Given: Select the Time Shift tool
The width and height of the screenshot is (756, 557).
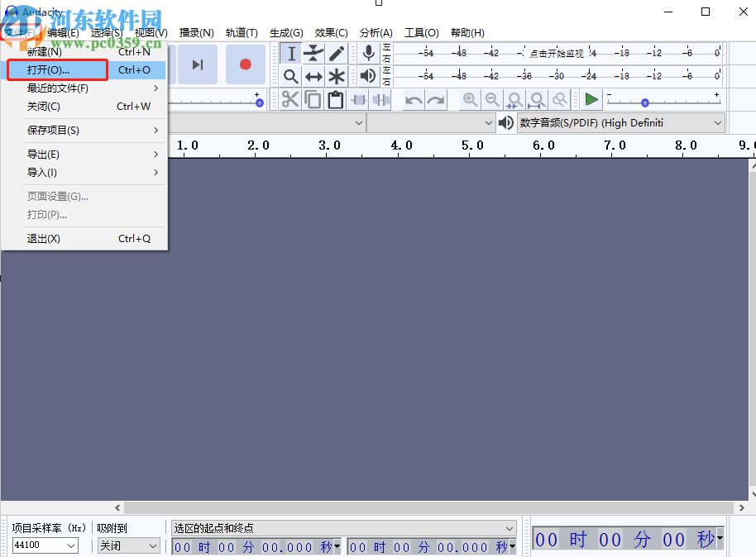Looking at the screenshot, I should point(313,77).
